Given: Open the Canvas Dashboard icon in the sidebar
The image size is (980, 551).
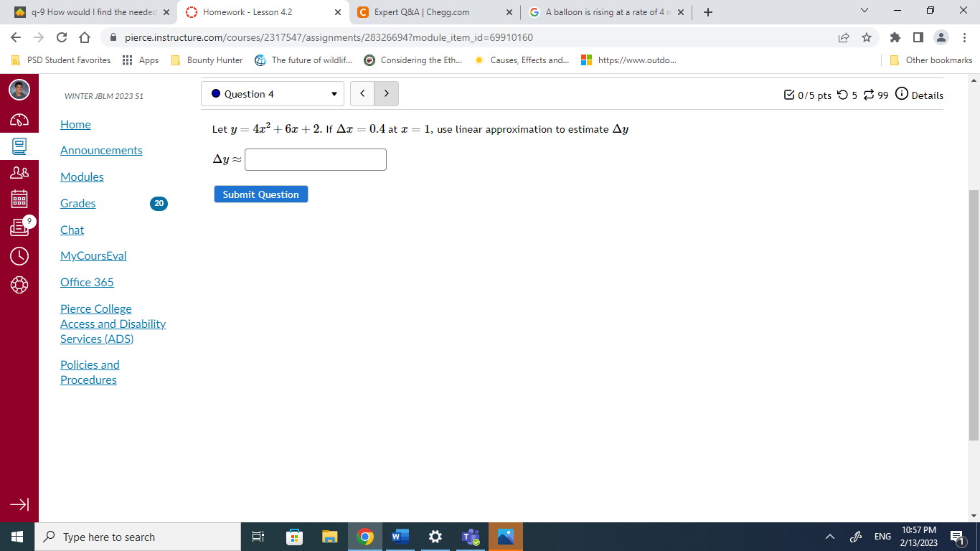Looking at the screenshot, I should point(19,120).
